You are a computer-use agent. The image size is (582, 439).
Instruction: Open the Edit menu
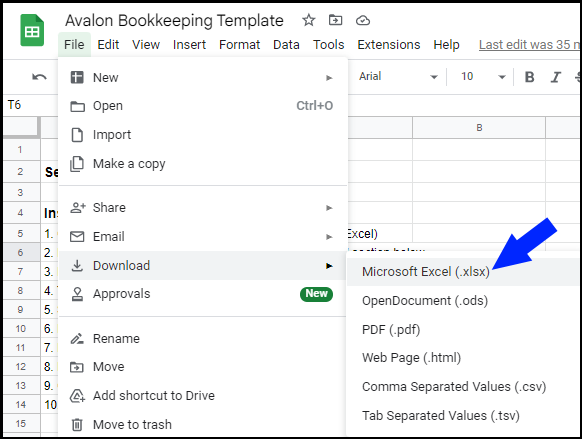pos(108,45)
